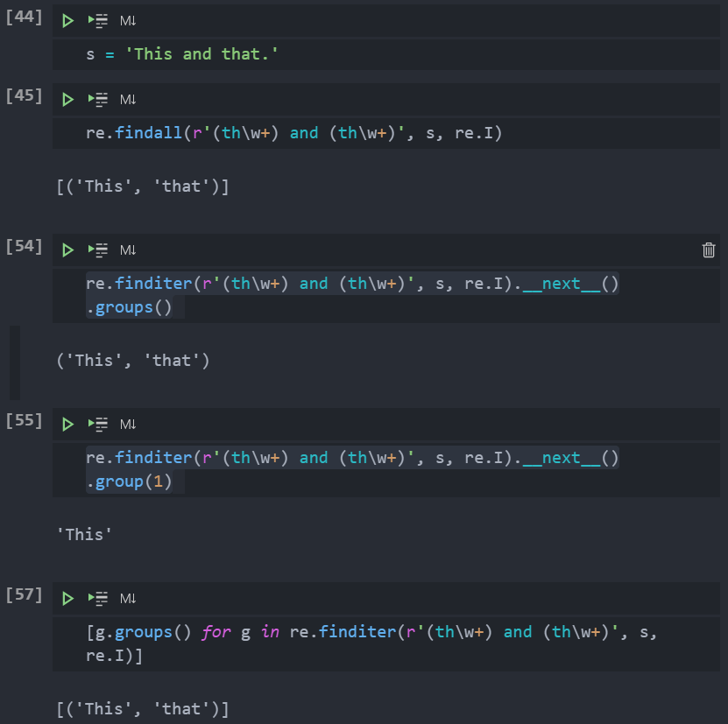The height and width of the screenshot is (724, 728).
Task: Click run-by-line icon in cell 57
Action: 98,598
